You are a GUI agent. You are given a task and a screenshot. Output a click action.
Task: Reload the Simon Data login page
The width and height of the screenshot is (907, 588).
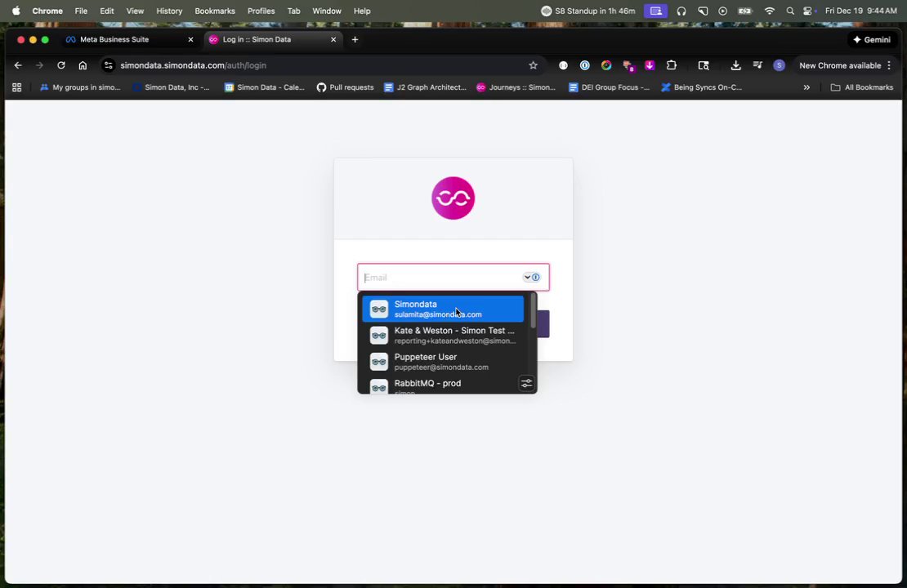[60, 65]
